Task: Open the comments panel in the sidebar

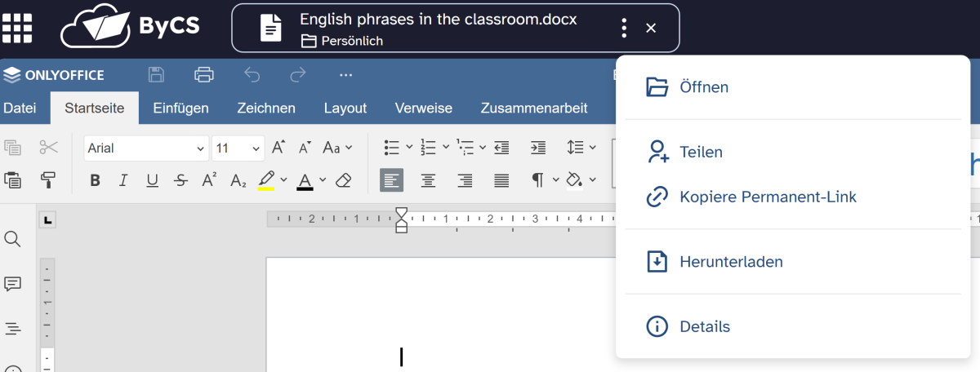Action: click(x=12, y=284)
